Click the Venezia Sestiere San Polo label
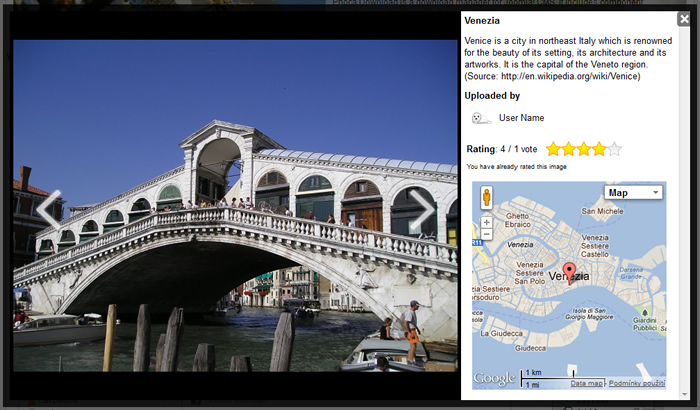The image size is (700, 410). (529, 273)
